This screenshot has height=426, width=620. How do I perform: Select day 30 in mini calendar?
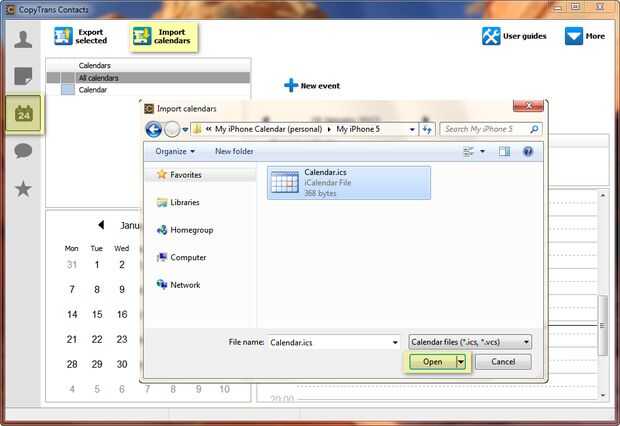click(122, 364)
